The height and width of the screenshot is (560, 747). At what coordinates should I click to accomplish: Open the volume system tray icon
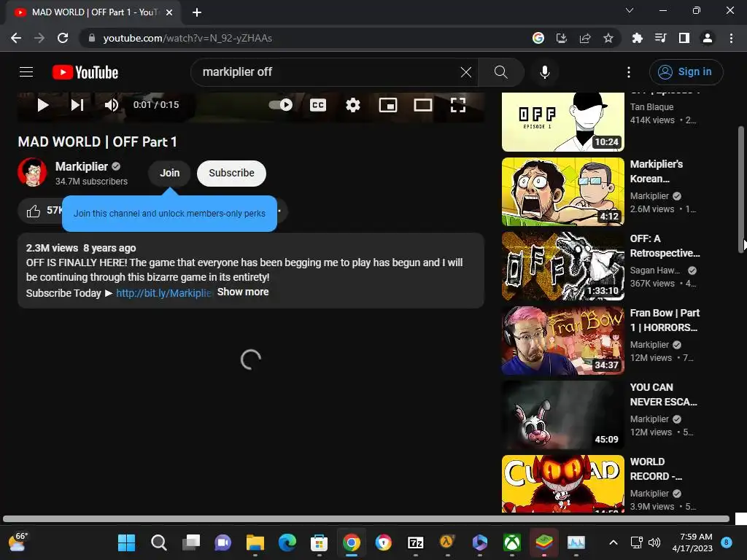point(654,542)
